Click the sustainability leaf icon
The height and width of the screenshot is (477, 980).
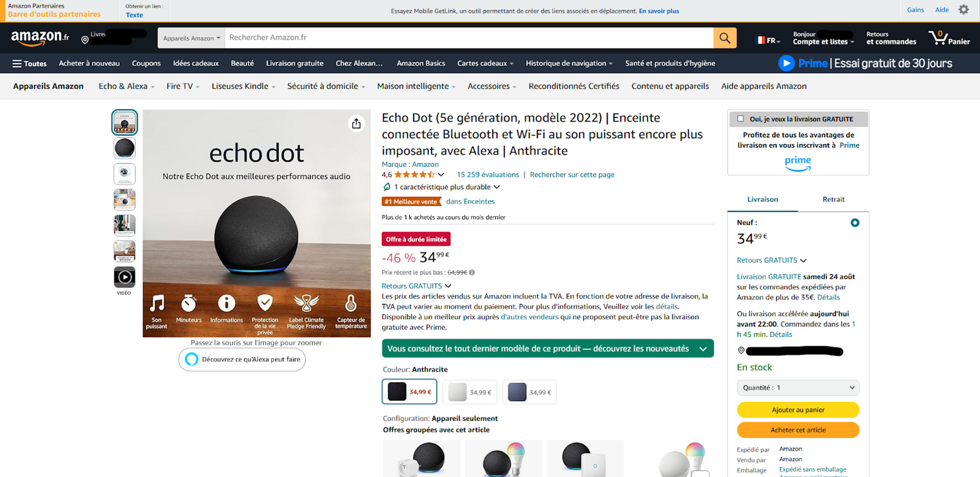(x=387, y=187)
